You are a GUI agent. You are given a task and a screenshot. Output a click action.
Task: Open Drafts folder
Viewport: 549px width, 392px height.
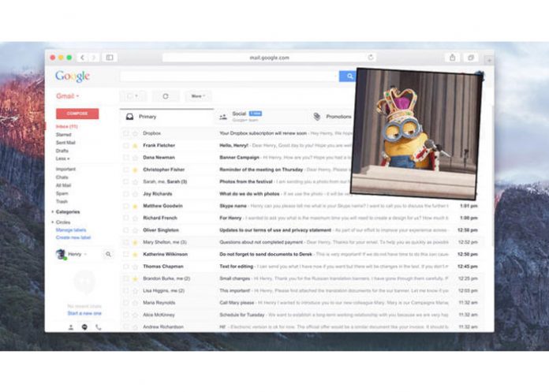pos(62,151)
